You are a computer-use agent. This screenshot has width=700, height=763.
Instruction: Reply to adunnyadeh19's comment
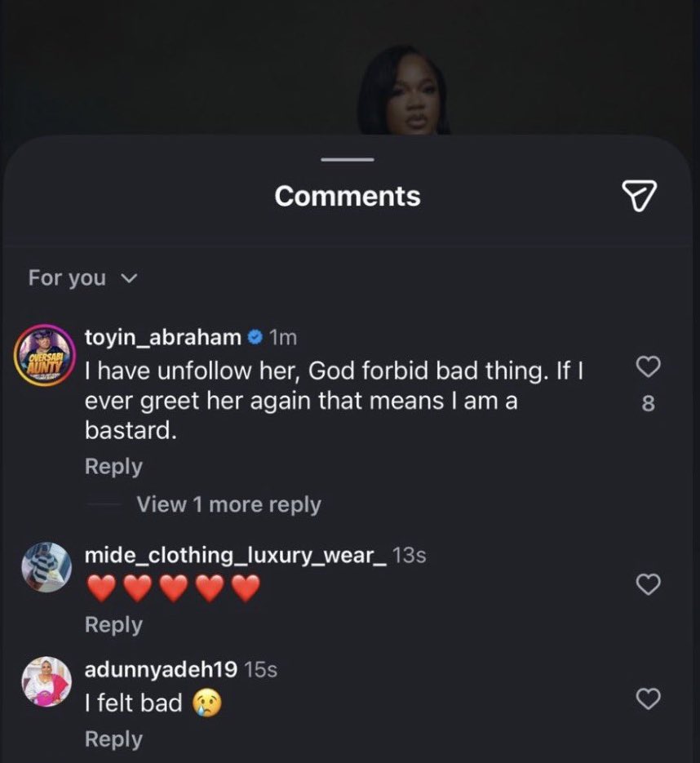click(113, 739)
